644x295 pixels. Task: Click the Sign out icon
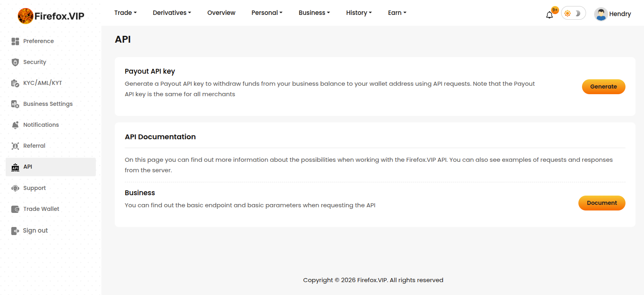(x=15, y=231)
